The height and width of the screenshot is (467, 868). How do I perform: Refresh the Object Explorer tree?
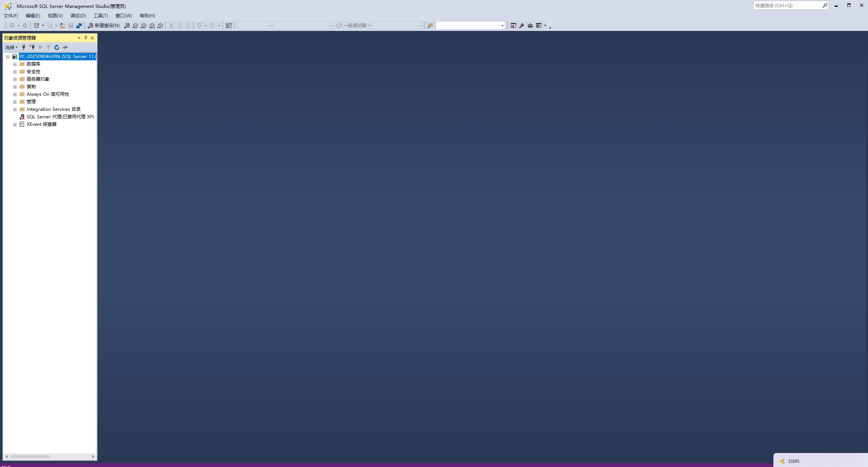(57, 47)
